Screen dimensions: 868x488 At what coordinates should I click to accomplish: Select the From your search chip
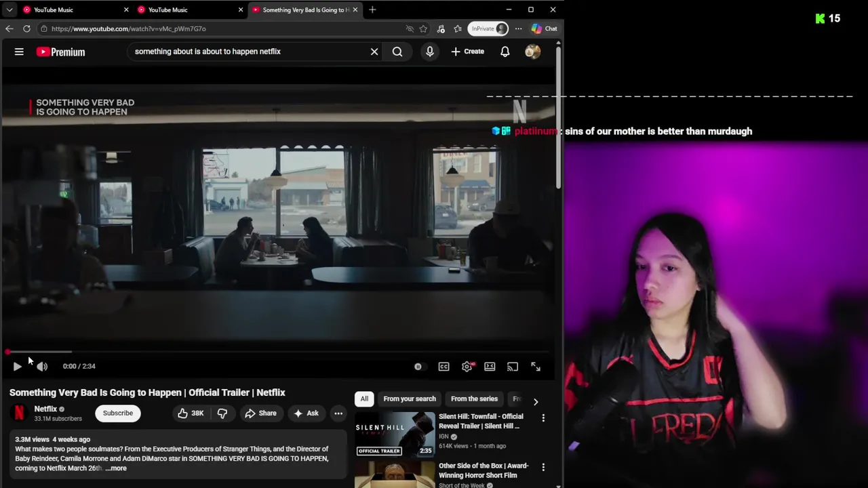click(x=410, y=399)
